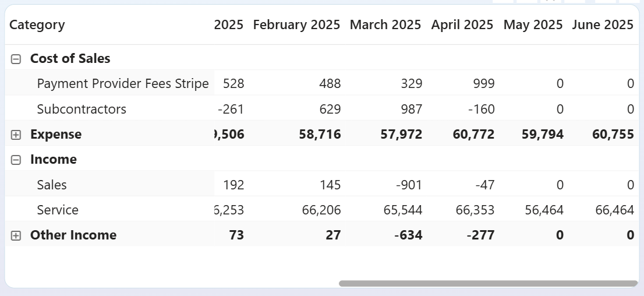Click the Service value for June 2025
The width and height of the screenshot is (644, 296).
click(614, 210)
